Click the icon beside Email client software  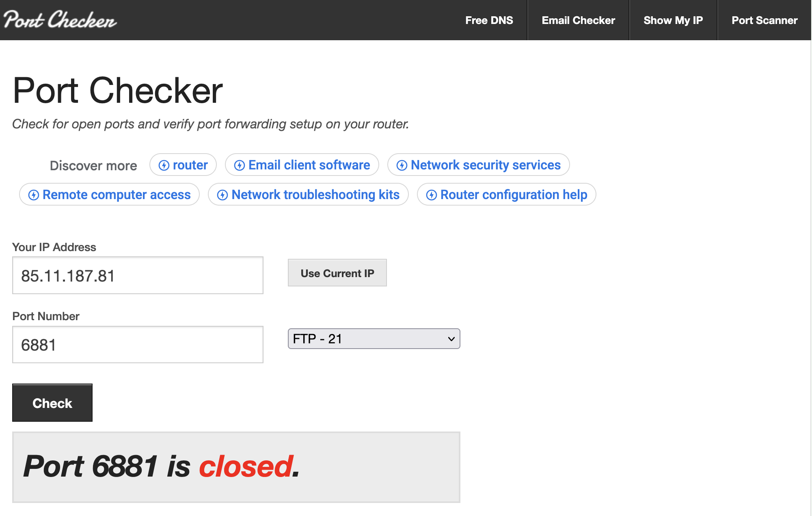pyautogui.click(x=240, y=165)
